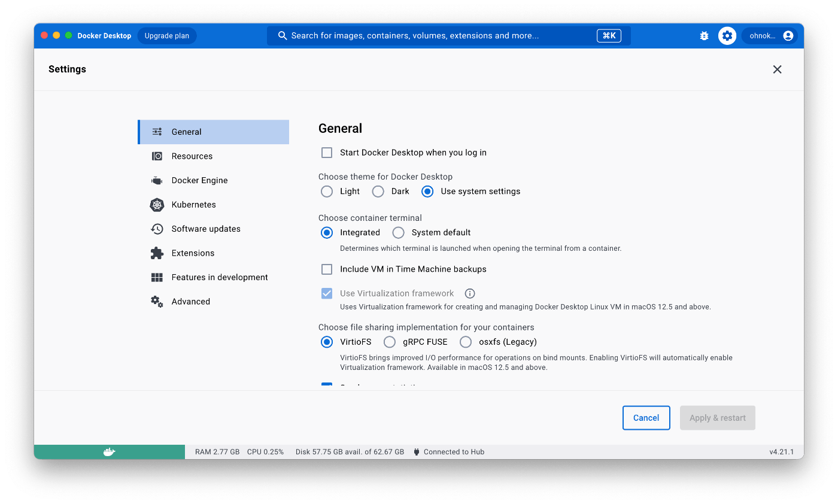Click the Apply & restart button
The width and height of the screenshot is (838, 504).
click(x=717, y=418)
